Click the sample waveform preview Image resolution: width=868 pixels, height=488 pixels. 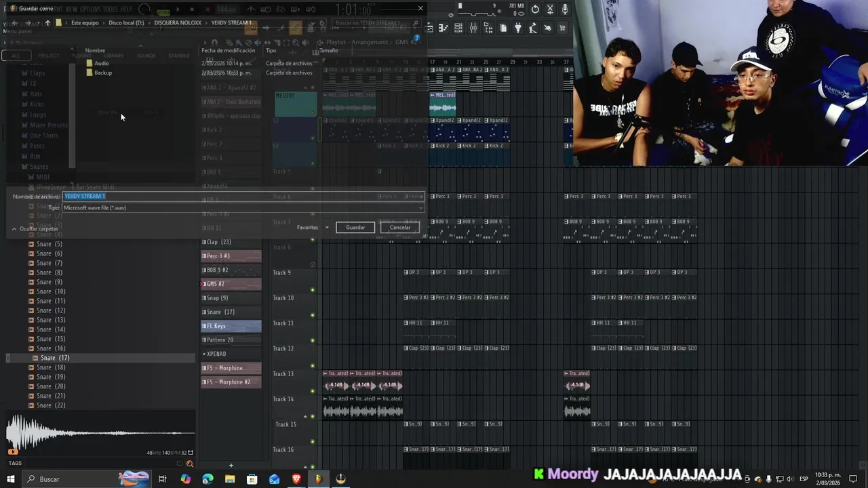tap(100, 432)
